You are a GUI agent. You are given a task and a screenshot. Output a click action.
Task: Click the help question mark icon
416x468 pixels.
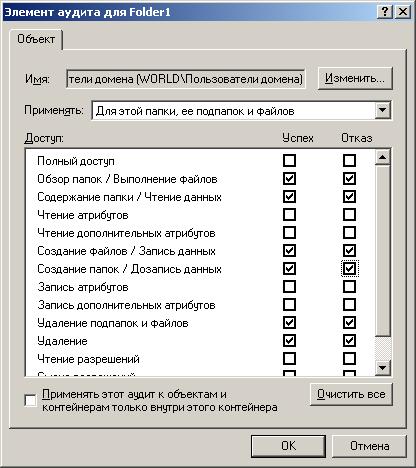pyautogui.click(x=384, y=12)
